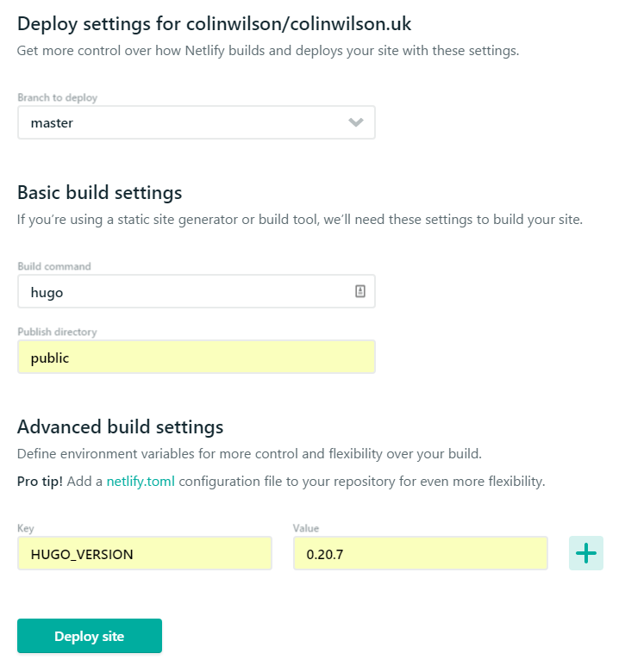Expand the branch dropdown chevron arrow
The height and width of the screenshot is (672, 625).
[x=356, y=123]
